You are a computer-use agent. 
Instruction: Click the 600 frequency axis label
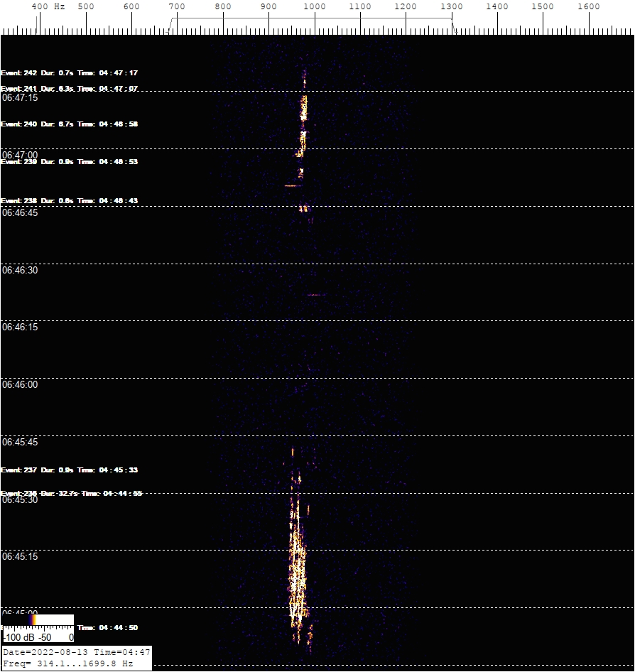pyautogui.click(x=131, y=6)
